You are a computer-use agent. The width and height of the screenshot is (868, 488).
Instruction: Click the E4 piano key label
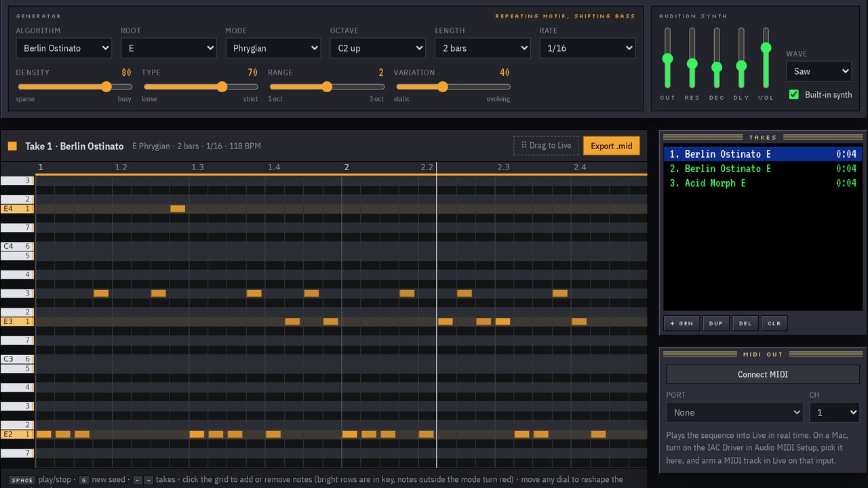17,209
